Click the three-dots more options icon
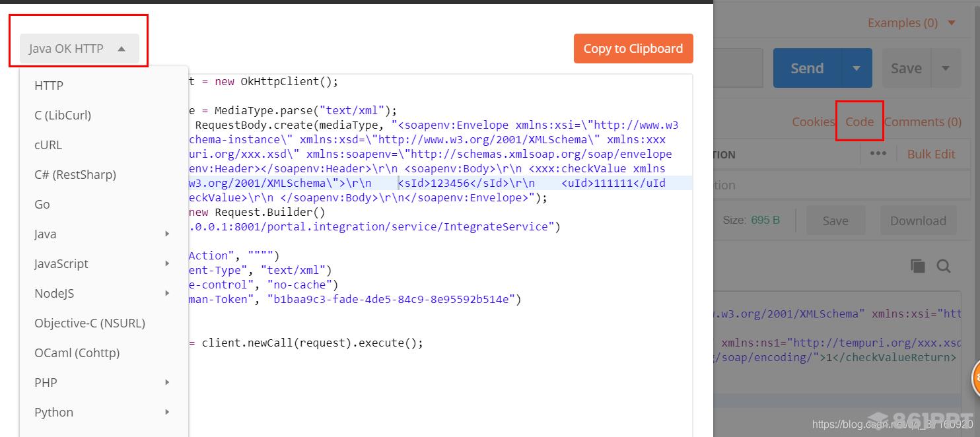The image size is (980, 437). point(878,153)
